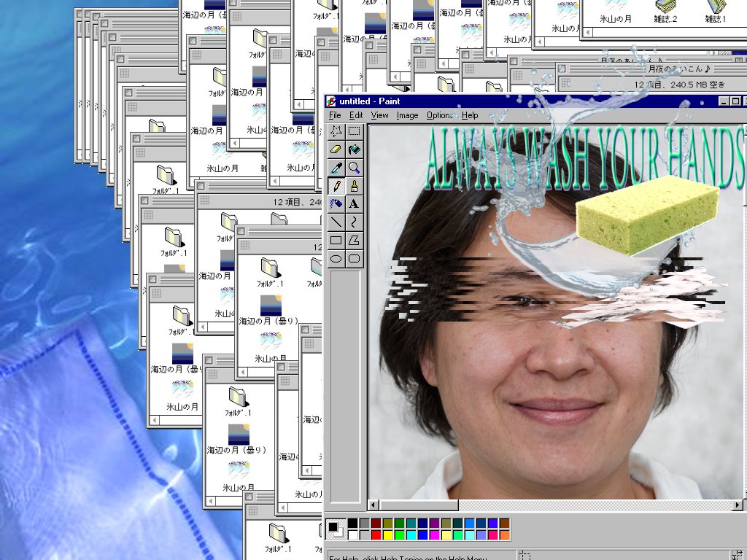
Task: Choose the Magnifier tool in Paint
Action: [354, 168]
